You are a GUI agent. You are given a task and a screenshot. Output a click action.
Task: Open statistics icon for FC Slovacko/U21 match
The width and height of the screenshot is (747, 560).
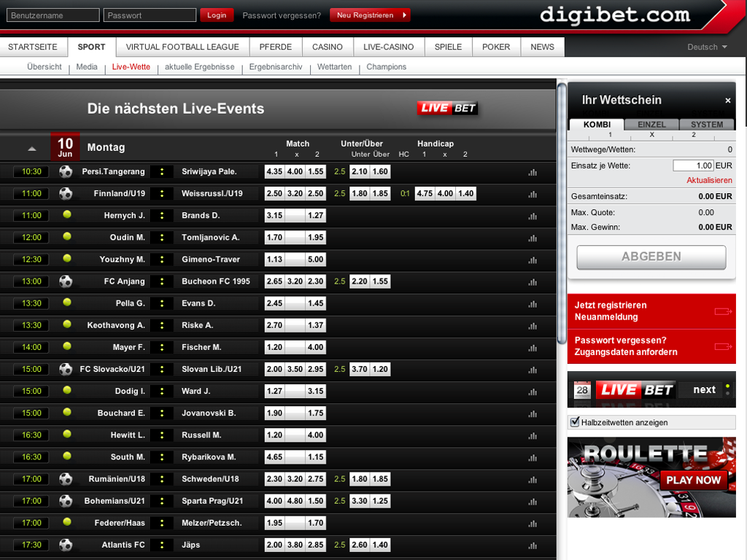click(533, 370)
